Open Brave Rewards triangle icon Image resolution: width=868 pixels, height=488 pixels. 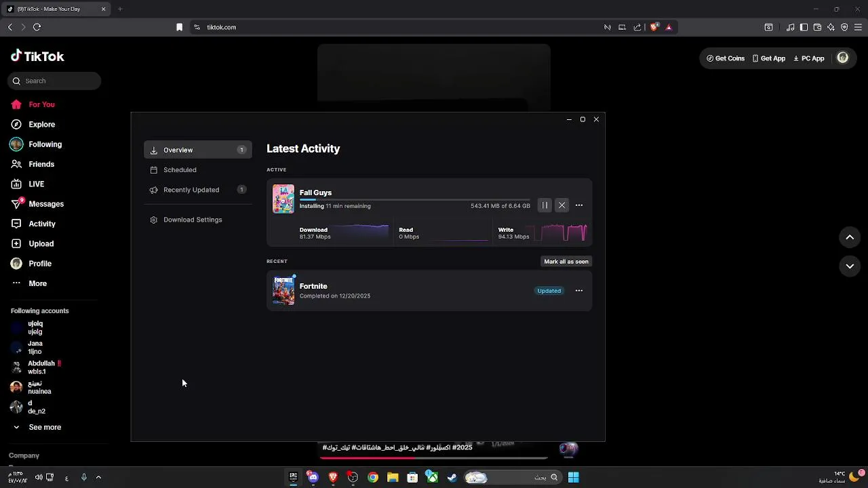pyautogui.click(x=669, y=27)
